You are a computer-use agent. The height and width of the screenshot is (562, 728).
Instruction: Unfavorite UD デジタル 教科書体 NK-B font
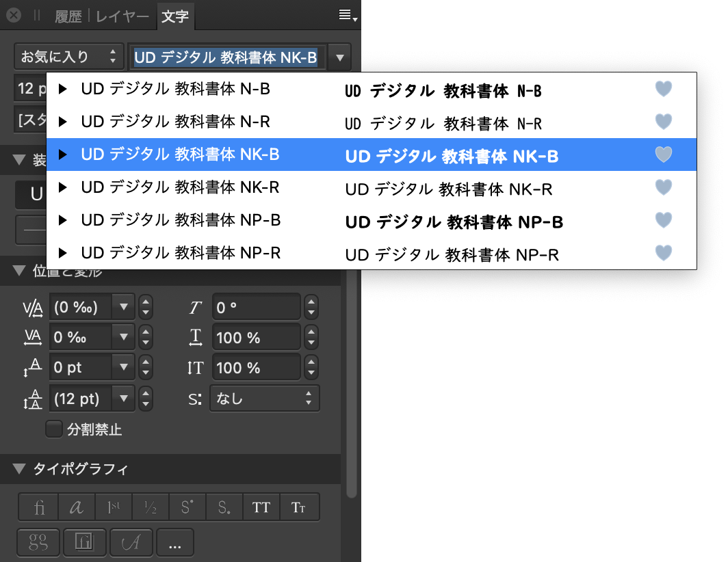[663, 155]
